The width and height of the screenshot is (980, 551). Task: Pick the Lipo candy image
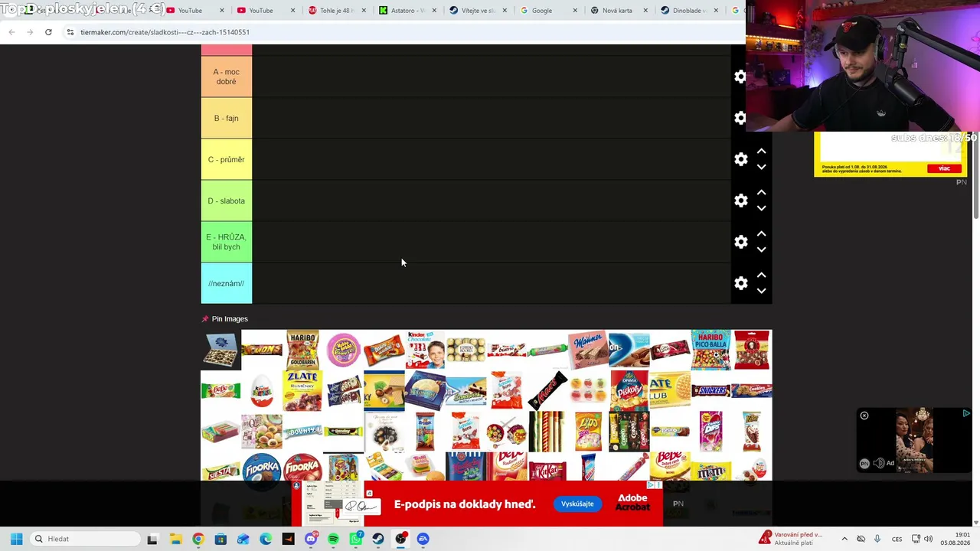pos(588,432)
